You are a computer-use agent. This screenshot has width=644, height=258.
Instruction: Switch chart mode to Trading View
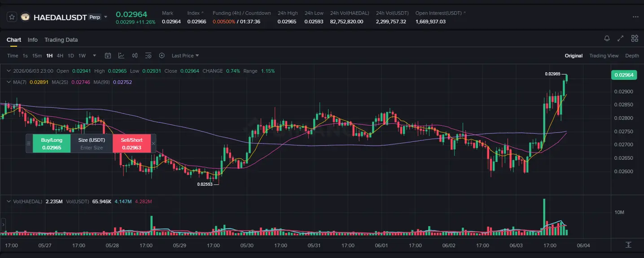click(604, 56)
